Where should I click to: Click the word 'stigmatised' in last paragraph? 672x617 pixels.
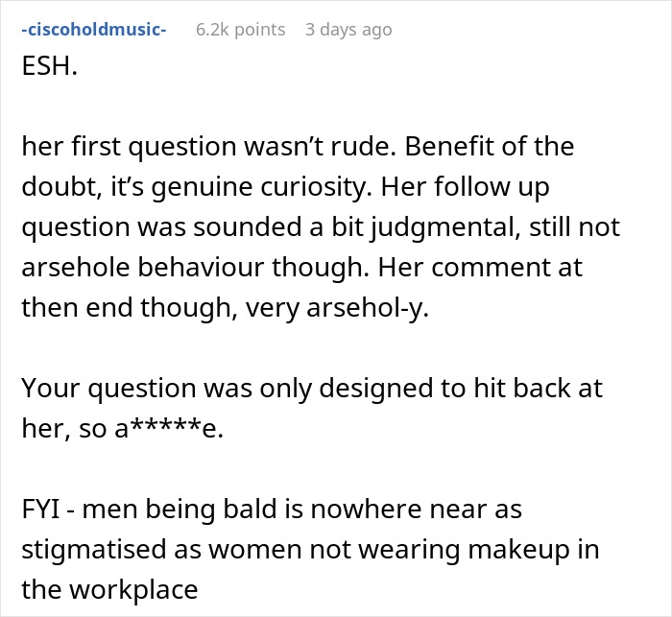point(94,549)
